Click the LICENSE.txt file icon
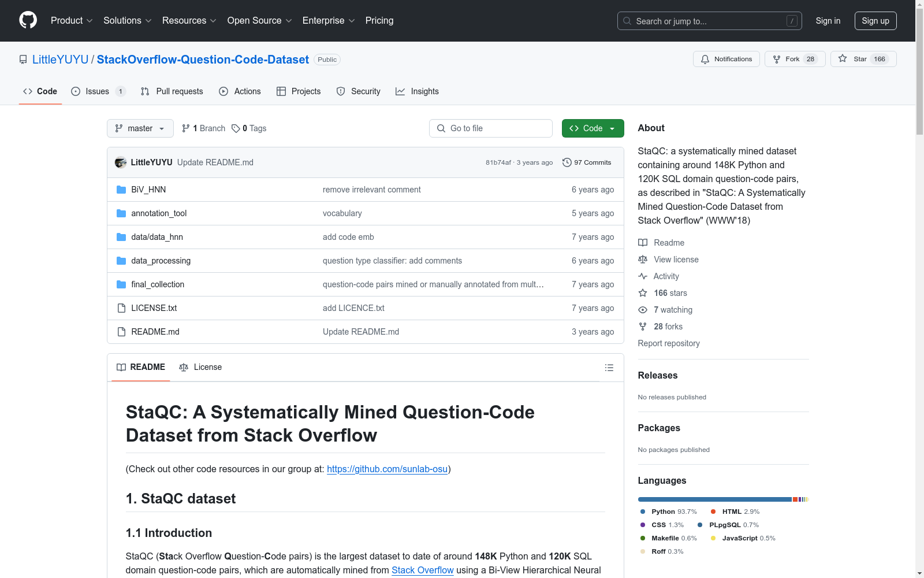Viewport: 924px width, 578px height. (121, 308)
